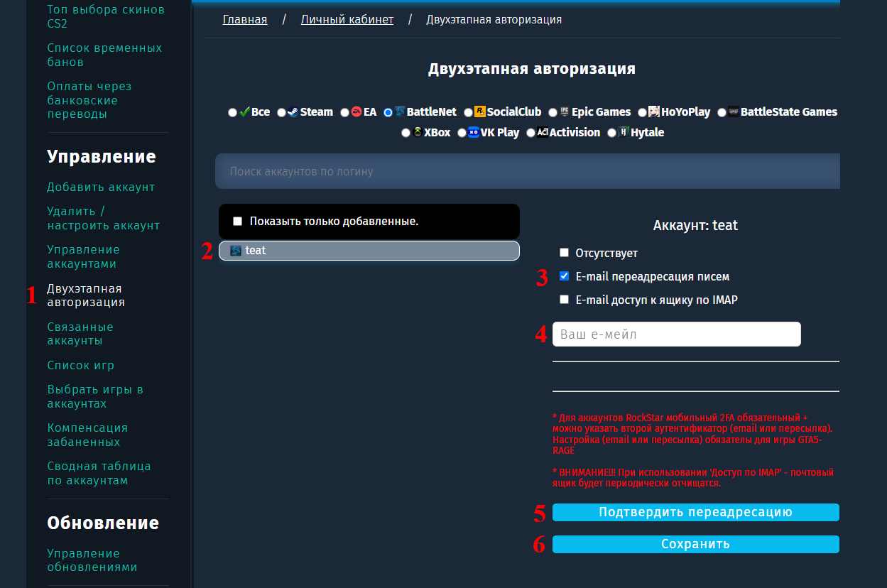Click the BattleNet icon beside teat account
The width and height of the screenshot is (887, 588).
coord(236,250)
